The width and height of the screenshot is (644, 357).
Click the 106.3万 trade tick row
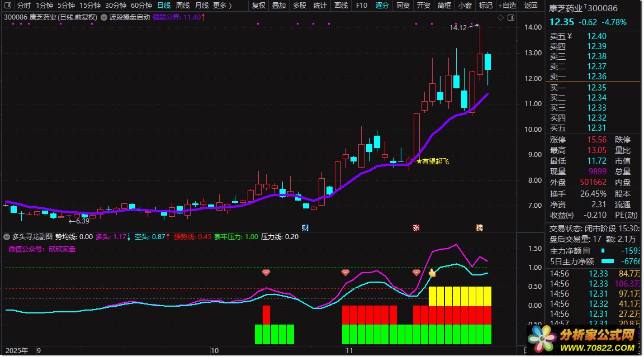pos(594,284)
